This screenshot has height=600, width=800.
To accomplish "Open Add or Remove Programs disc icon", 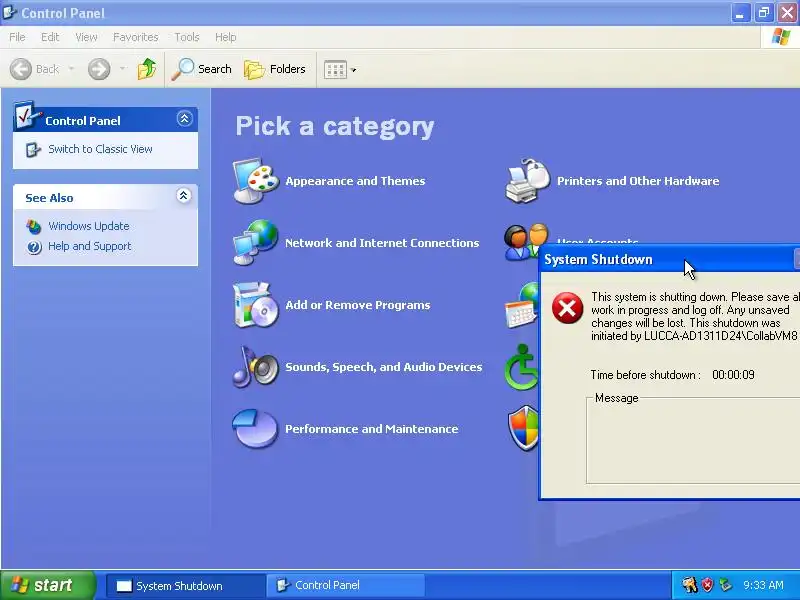I will tap(256, 305).
